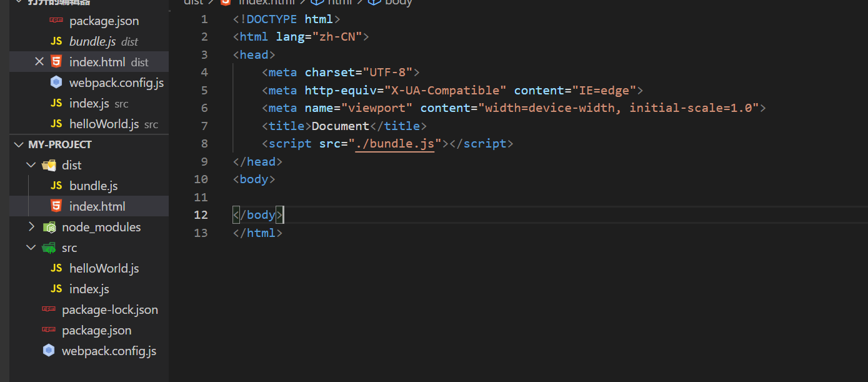The width and height of the screenshot is (868, 382).
Task: Click the webpack icon for root webpack.config.js
Action: pos(49,351)
